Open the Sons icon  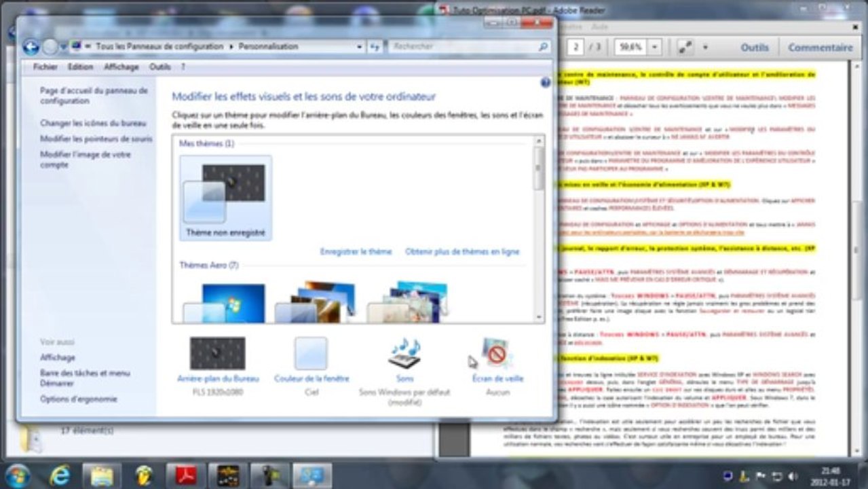click(x=404, y=353)
